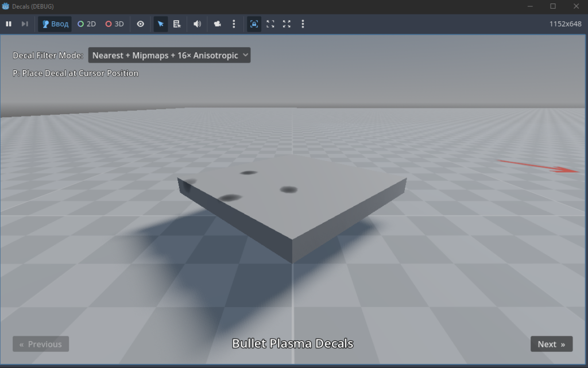Image resolution: width=588 pixels, height=368 pixels.
Task: Click the Bullet Plasma Decals title
Action: [292, 344]
